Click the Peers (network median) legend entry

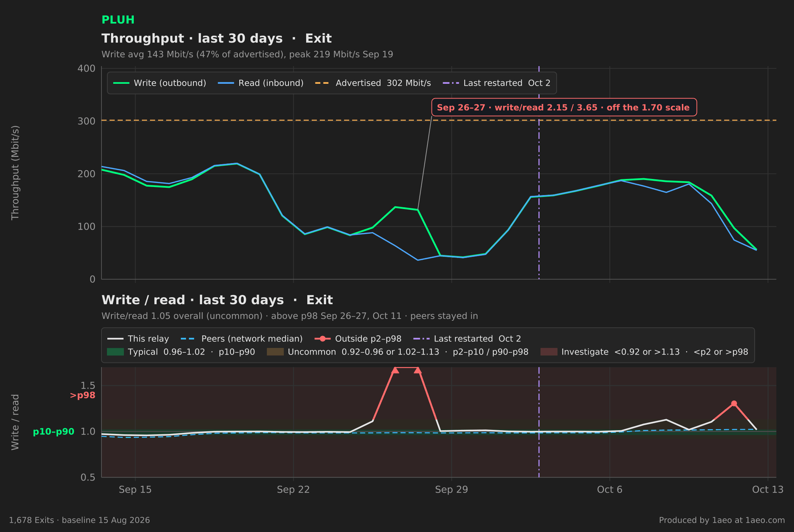pyautogui.click(x=242, y=339)
